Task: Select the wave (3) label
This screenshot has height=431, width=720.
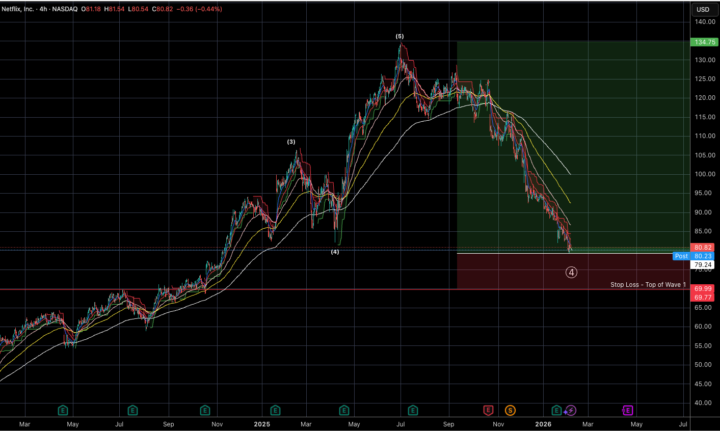Action: pyautogui.click(x=291, y=142)
